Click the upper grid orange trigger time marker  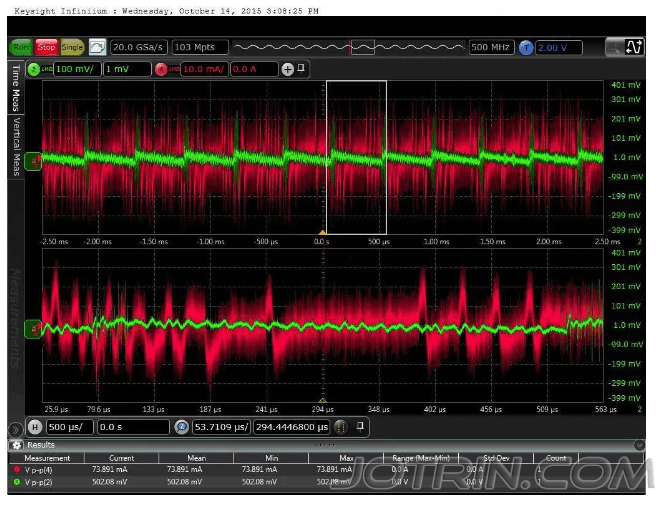tap(322, 232)
